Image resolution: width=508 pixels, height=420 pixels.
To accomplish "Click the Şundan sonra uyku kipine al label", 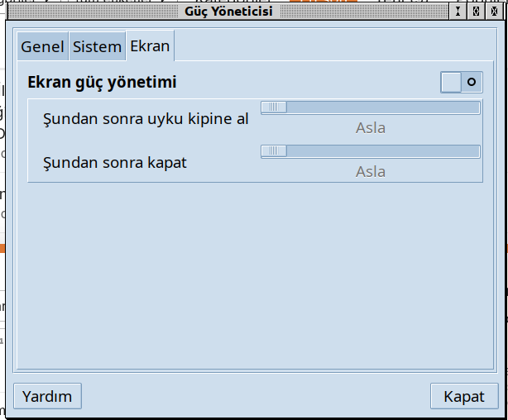I will tap(146, 118).
